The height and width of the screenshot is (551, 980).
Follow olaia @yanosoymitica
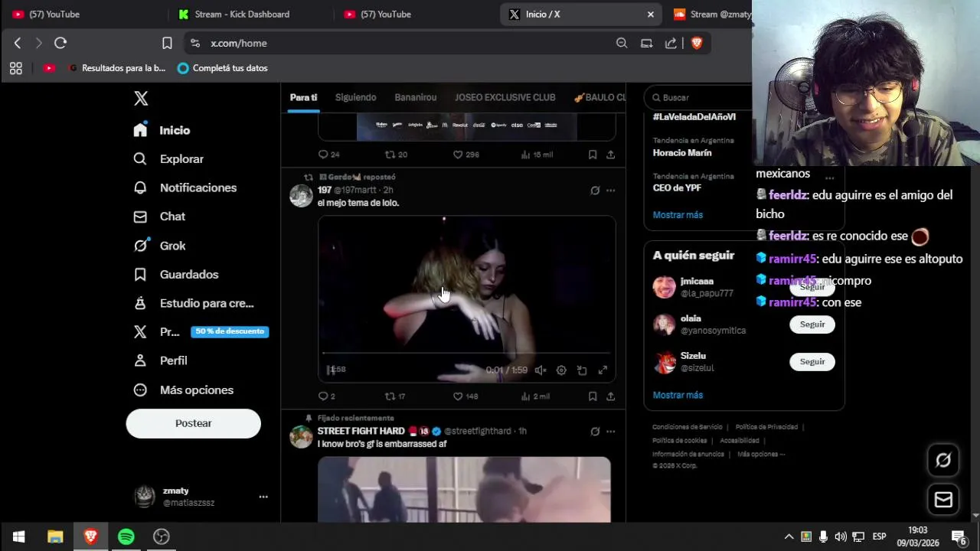[812, 324]
